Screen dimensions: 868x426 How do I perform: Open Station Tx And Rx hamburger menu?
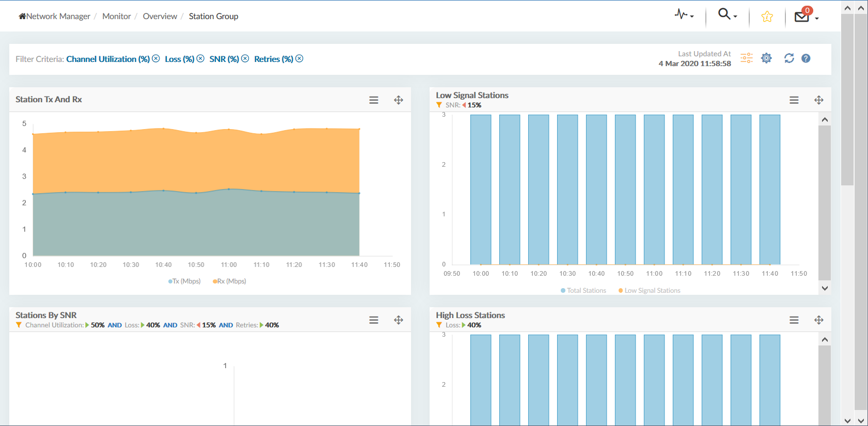(x=374, y=100)
